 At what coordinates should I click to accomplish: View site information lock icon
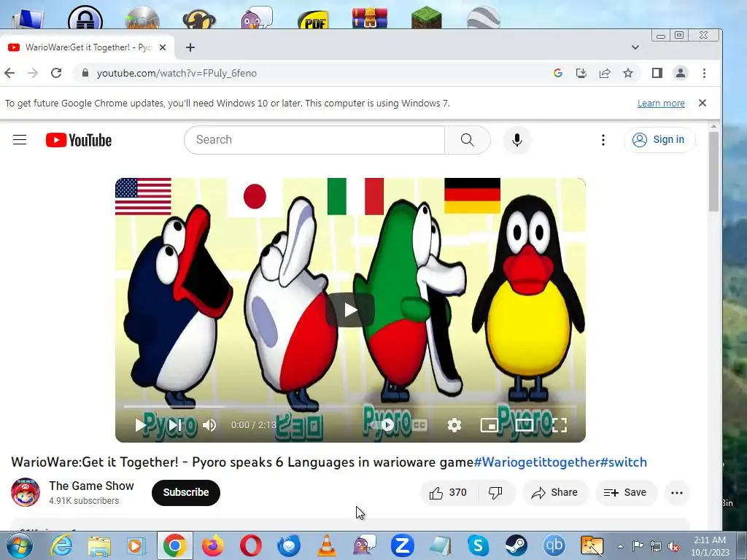coord(85,73)
